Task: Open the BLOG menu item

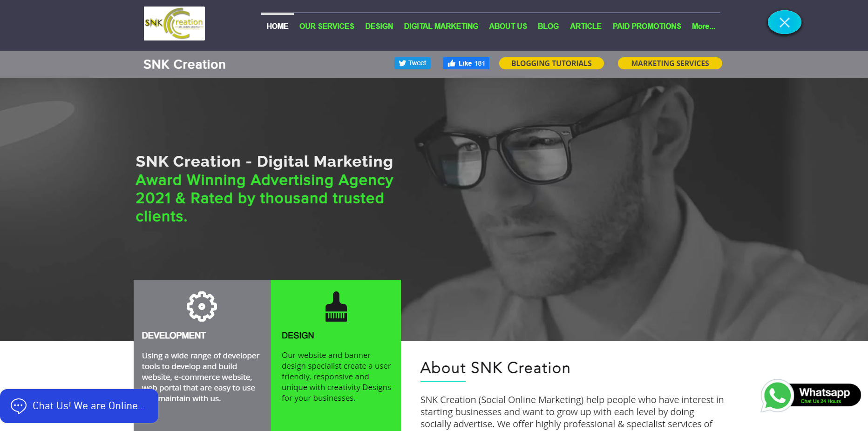Action: (x=548, y=27)
